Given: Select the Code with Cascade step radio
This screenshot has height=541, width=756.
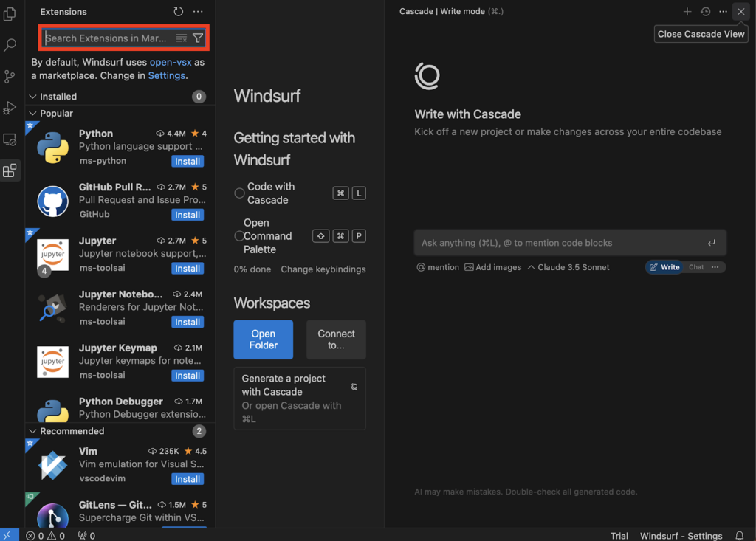Looking at the screenshot, I should click(239, 193).
